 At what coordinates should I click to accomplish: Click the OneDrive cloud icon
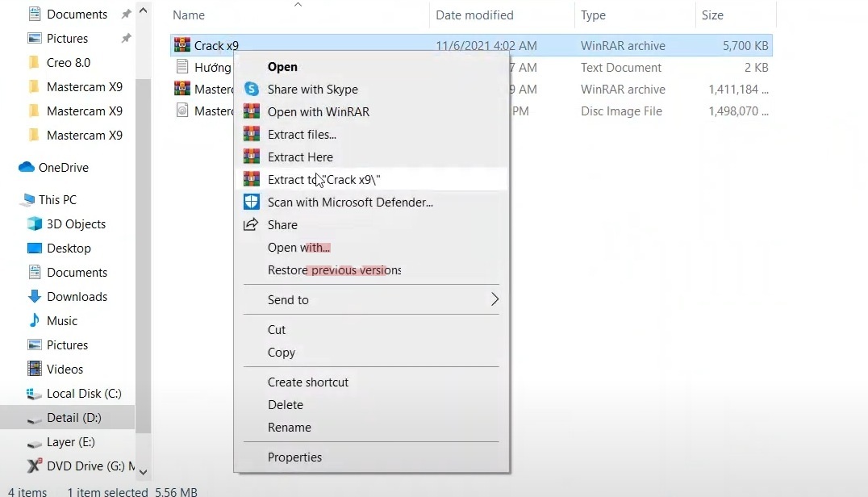pyautogui.click(x=26, y=167)
